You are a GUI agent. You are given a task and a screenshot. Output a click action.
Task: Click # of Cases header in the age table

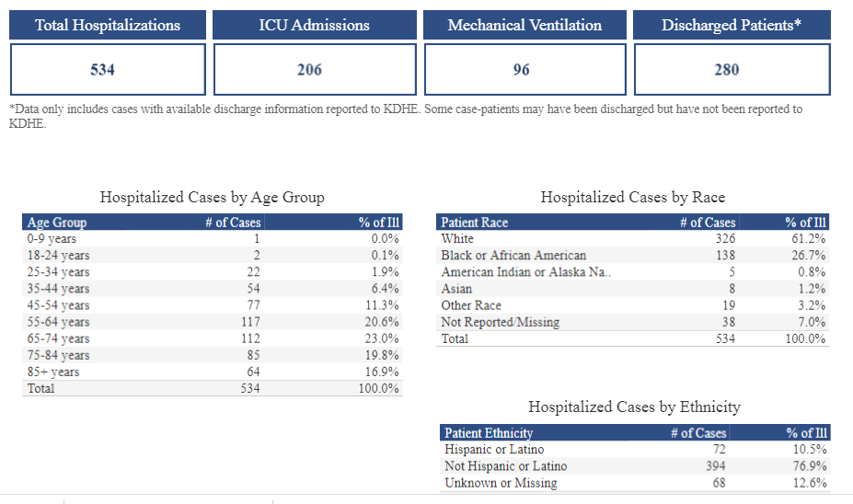[x=233, y=222]
